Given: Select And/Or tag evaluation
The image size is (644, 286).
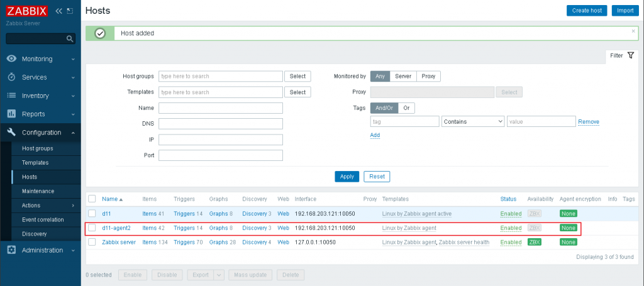Looking at the screenshot, I should 384,108.
